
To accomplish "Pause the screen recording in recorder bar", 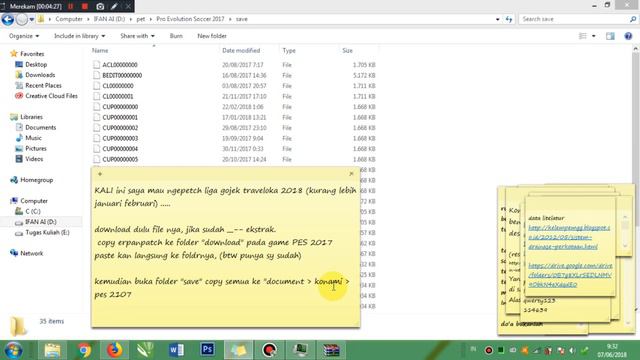I will point(71,7).
